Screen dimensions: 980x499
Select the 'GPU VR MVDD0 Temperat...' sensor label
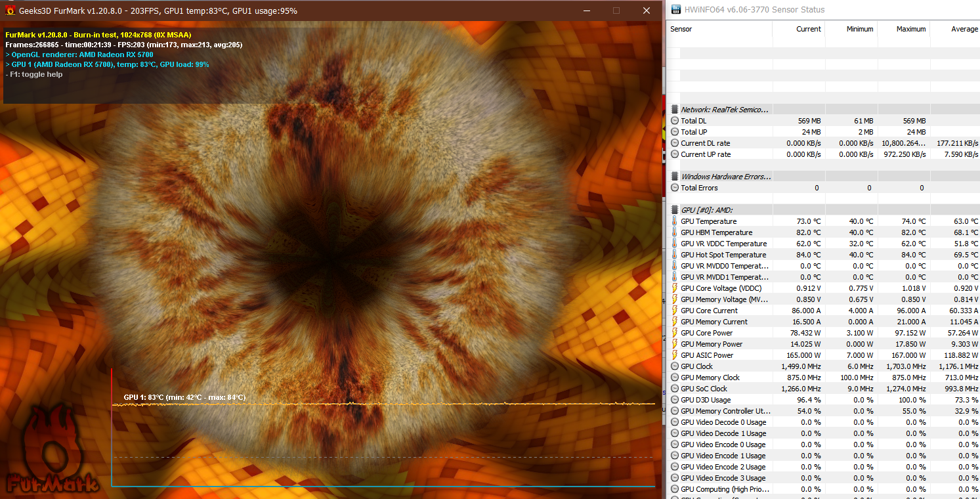(x=725, y=266)
